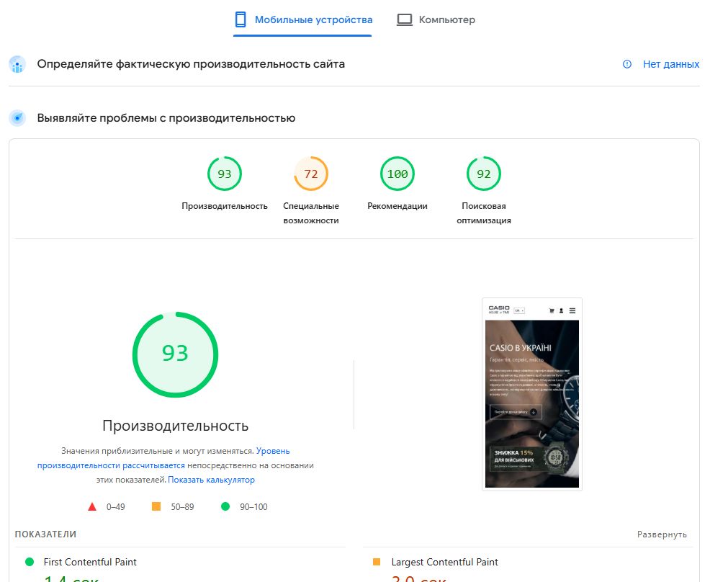This screenshot has height=582, width=728.
Task: Click the mobile phone icon in tab
Action: 241,19
